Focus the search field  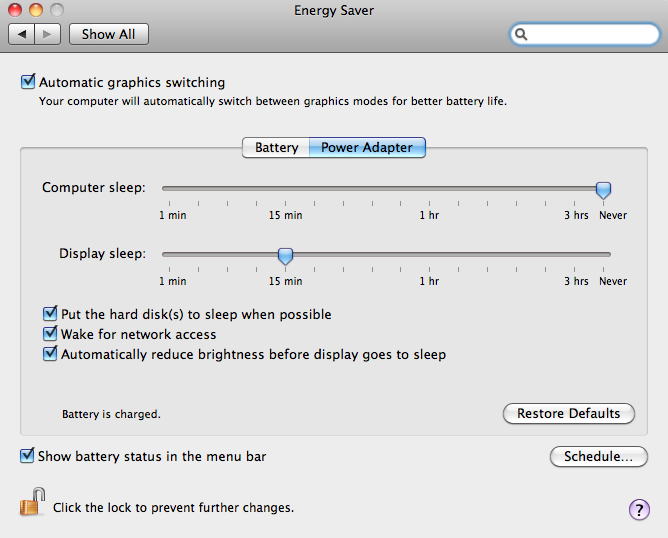coord(584,34)
